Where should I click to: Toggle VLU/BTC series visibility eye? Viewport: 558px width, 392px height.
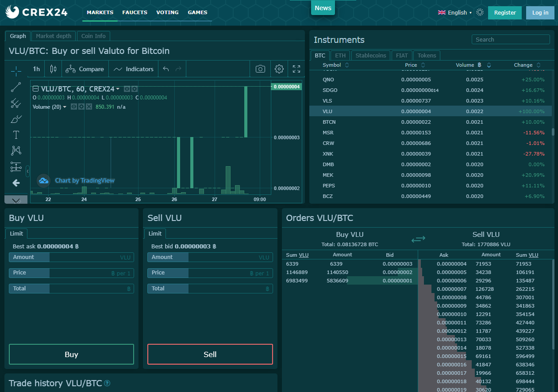127,89
